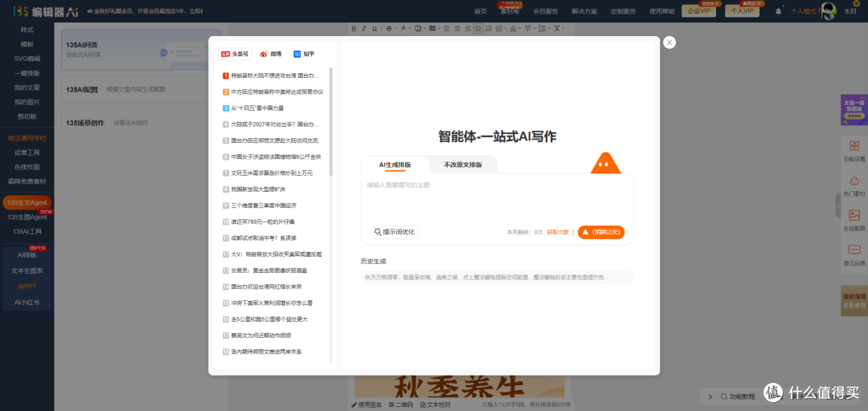Screen dimensions: 868x411
Task: Select AI小红书 in the left sidebar
Action: tap(27, 302)
